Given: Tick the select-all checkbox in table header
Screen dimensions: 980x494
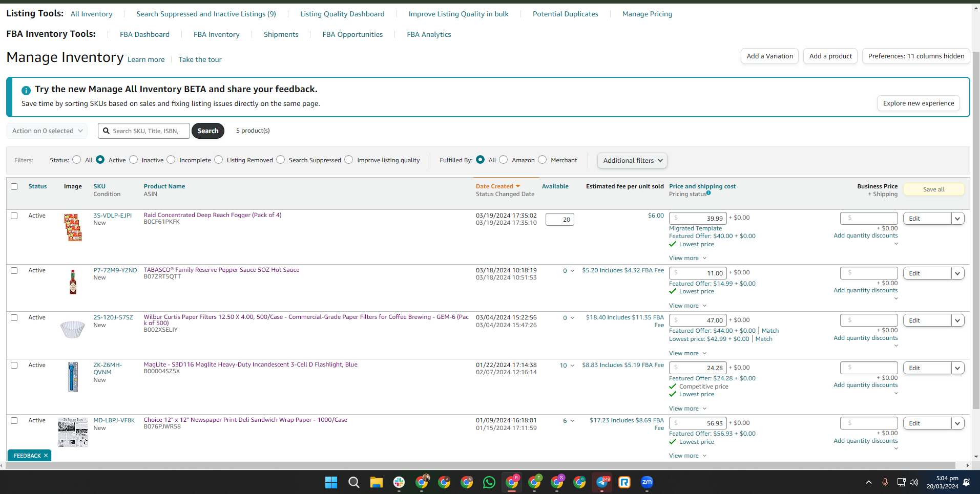Looking at the screenshot, I should click(14, 186).
